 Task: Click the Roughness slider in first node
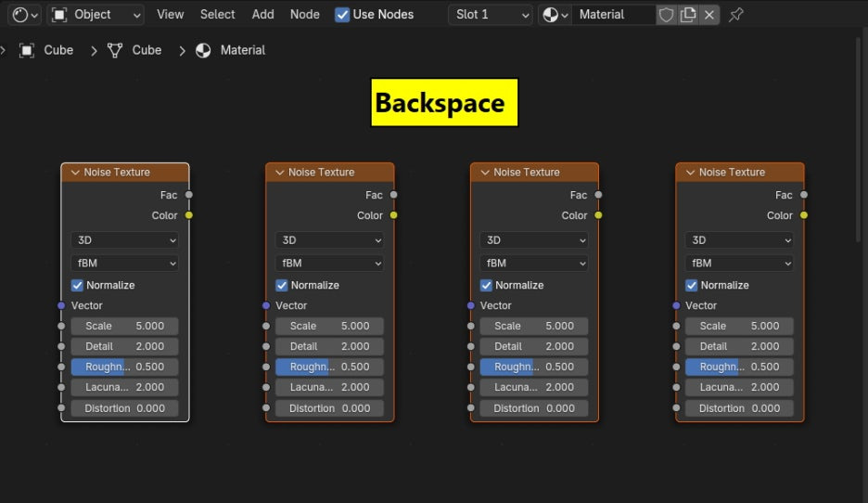124,367
